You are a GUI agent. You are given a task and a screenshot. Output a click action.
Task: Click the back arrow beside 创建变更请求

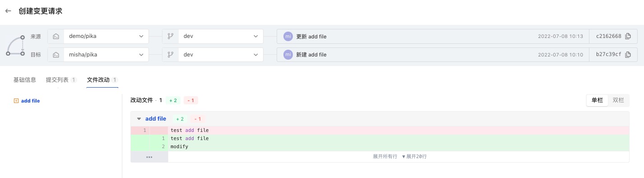[8, 11]
